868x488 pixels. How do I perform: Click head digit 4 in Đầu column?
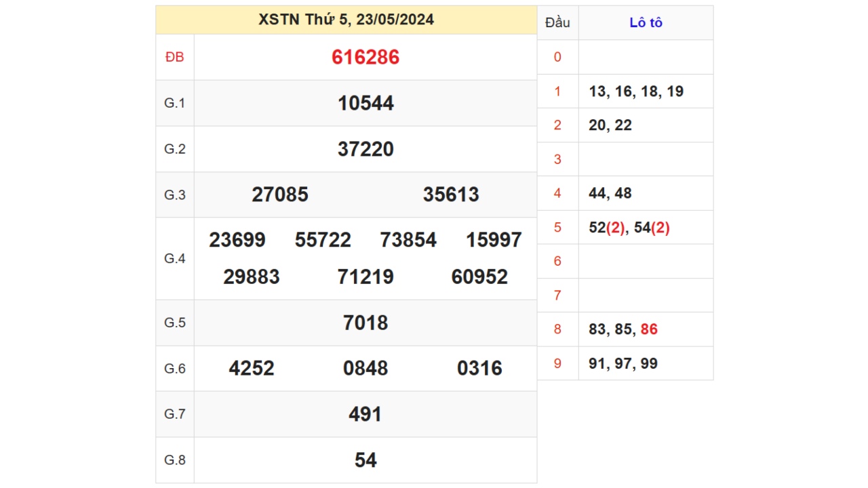point(557,193)
